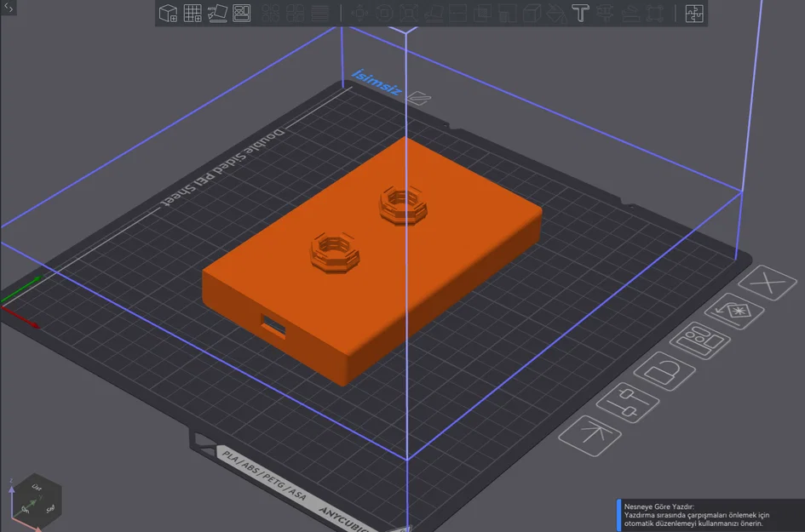This screenshot has width=805, height=532.
Task: Arrange all objects using toolbar icon
Action: pos(241,14)
